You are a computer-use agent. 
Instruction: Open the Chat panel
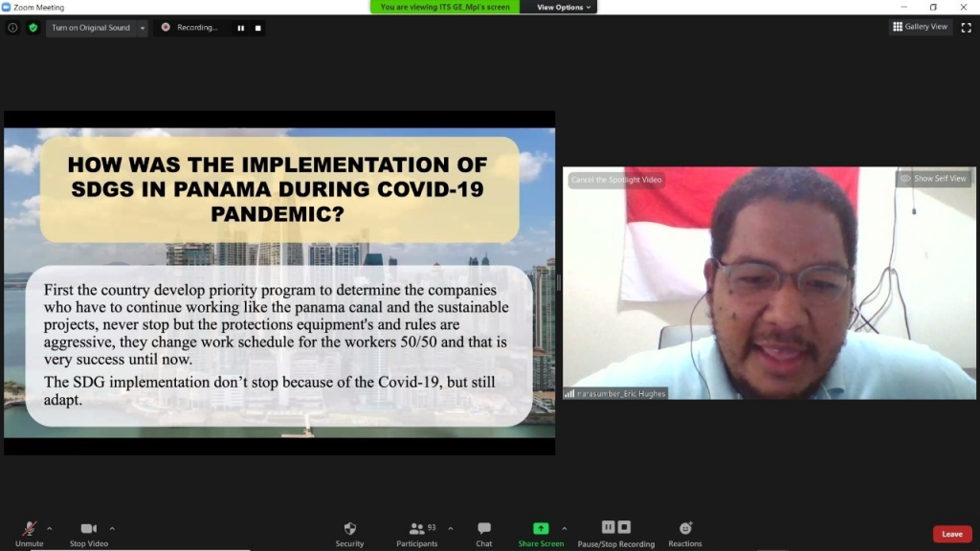tap(484, 532)
